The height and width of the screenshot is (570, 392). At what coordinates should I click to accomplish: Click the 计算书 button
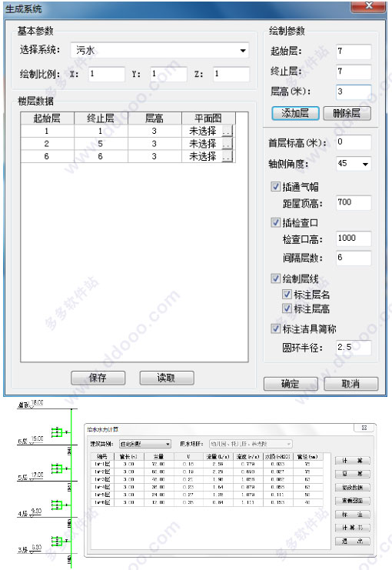352,528
